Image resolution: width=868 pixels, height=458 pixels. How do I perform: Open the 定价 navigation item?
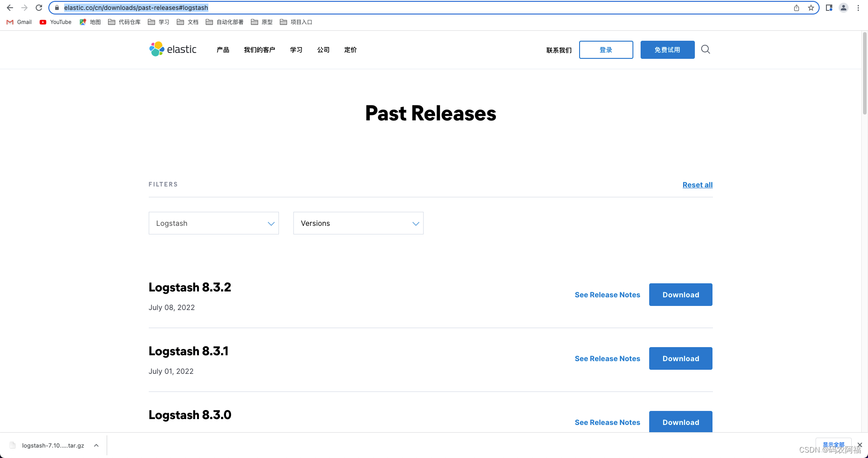coord(350,50)
